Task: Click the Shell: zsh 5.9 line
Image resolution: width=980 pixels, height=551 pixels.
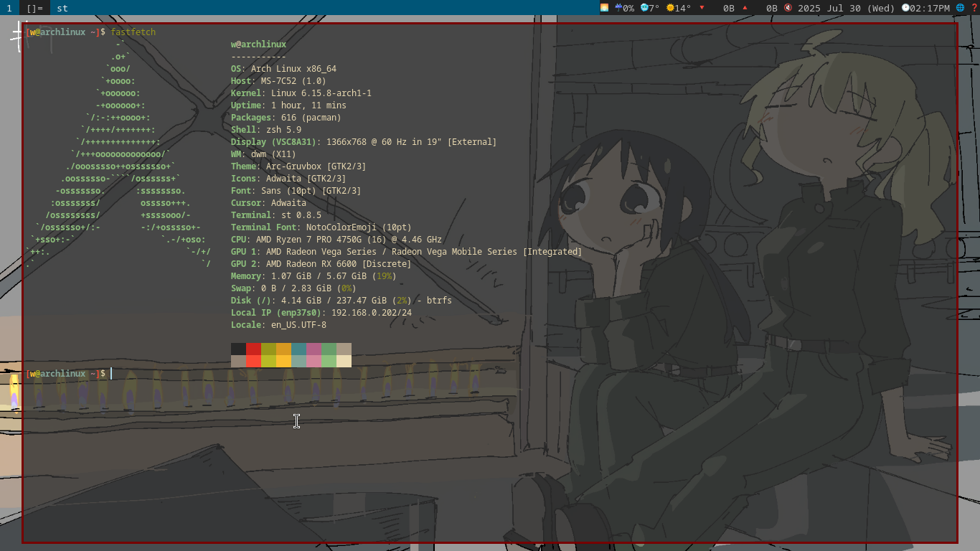Action: 266,130
